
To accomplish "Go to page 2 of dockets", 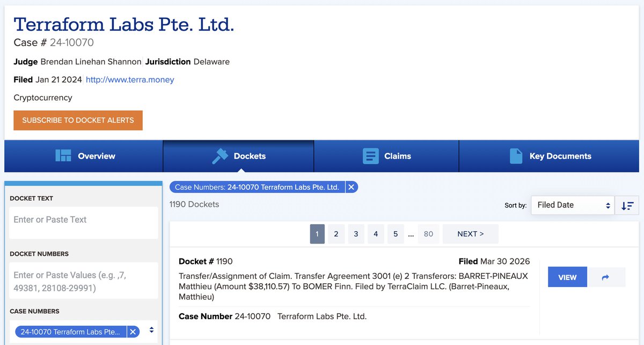I will coord(336,234).
